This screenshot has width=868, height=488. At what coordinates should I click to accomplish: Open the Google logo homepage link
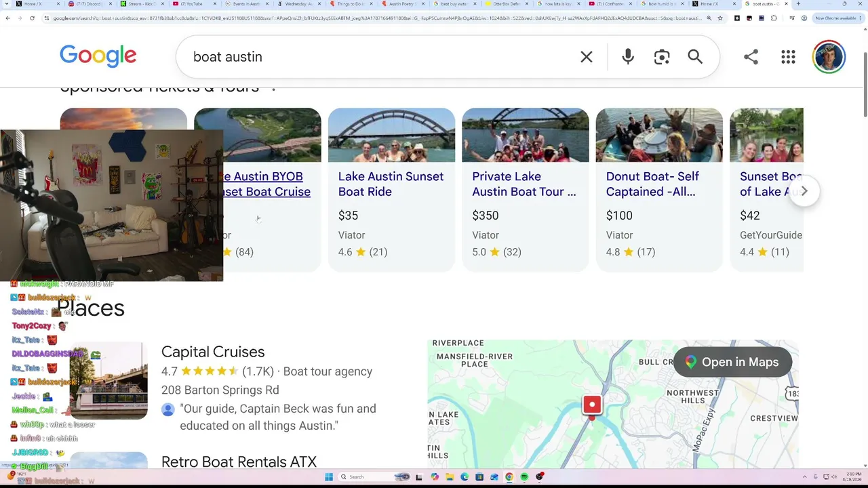click(x=98, y=56)
